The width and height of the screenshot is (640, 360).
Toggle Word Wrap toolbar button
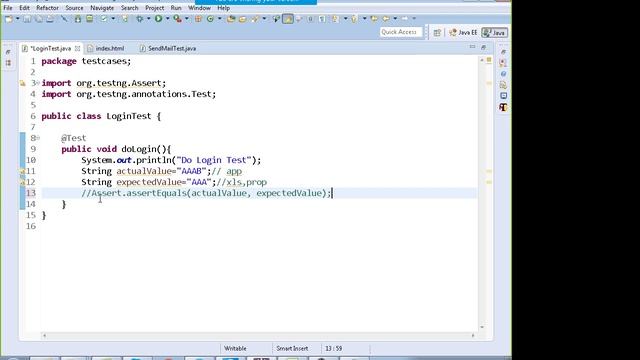299,19
